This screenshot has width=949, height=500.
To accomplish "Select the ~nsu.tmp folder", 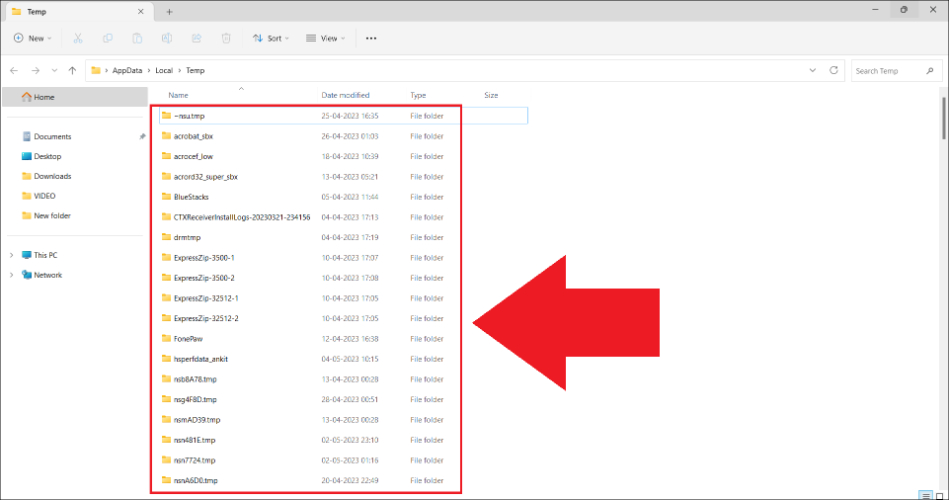I will tap(343, 116).
